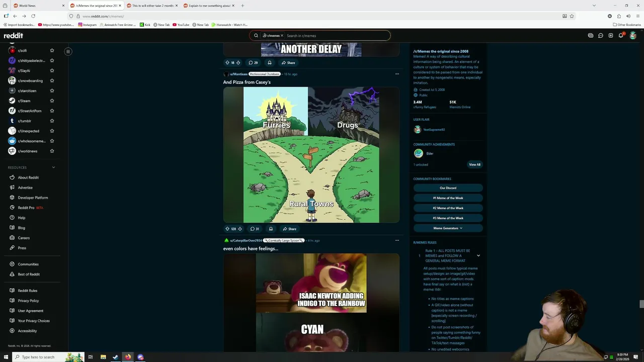The width and height of the screenshot is (644, 362).
Task: Open overflow menu on u/Mantisaas post
Action: 397,74
